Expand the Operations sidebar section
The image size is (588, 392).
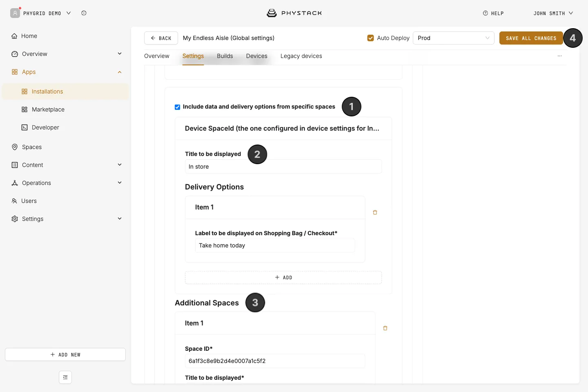(120, 183)
